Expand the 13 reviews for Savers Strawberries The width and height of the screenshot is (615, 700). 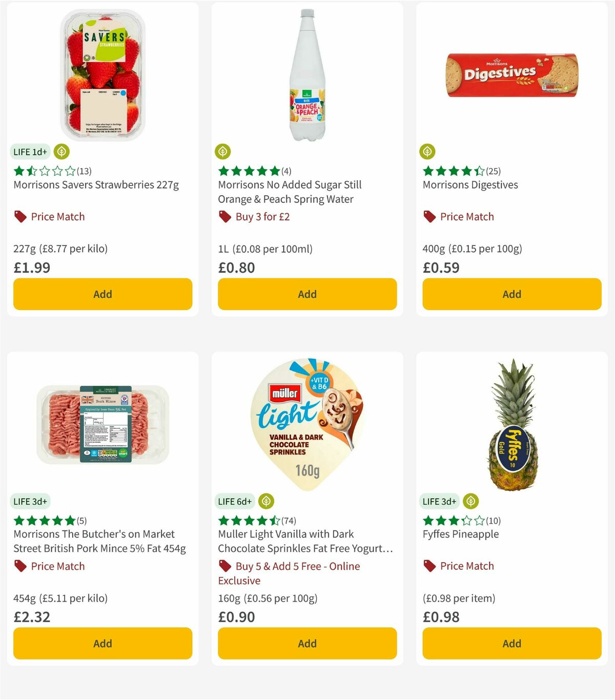point(84,171)
